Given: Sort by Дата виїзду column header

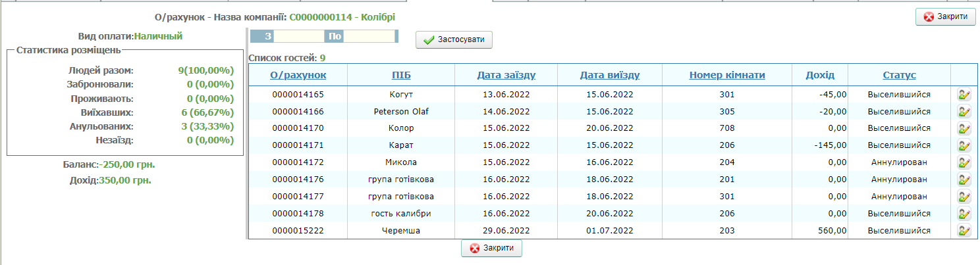Looking at the screenshot, I should coord(610,75).
